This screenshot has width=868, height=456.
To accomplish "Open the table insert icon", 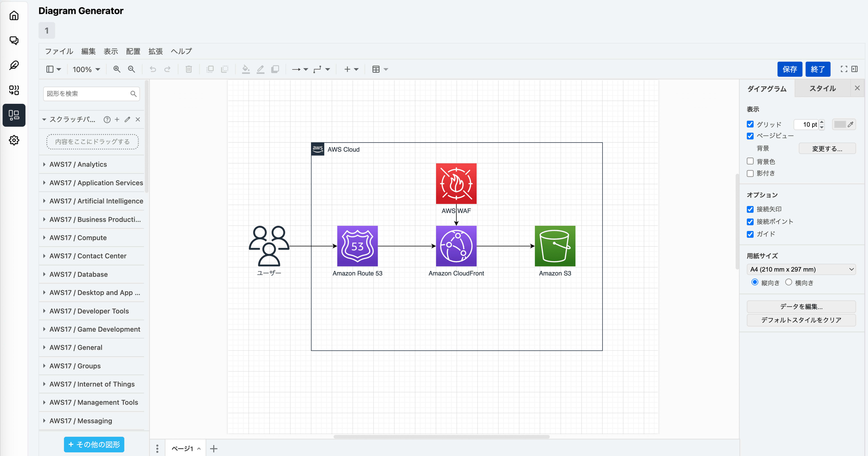I will (x=376, y=69).
